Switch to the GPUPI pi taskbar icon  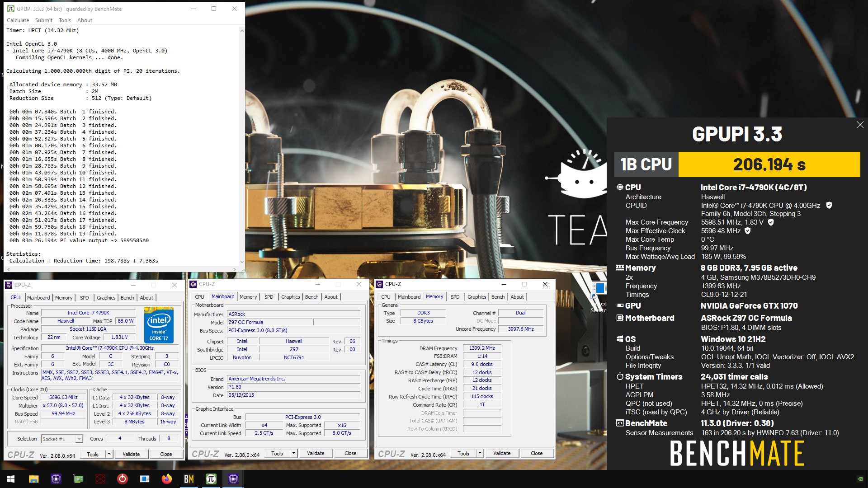(x=211, y=479)
